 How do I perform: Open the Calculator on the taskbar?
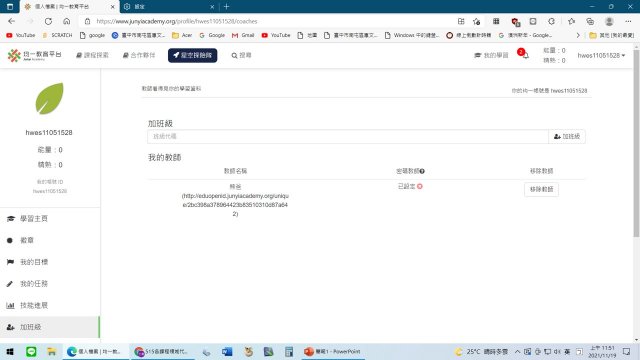[289, 351]
